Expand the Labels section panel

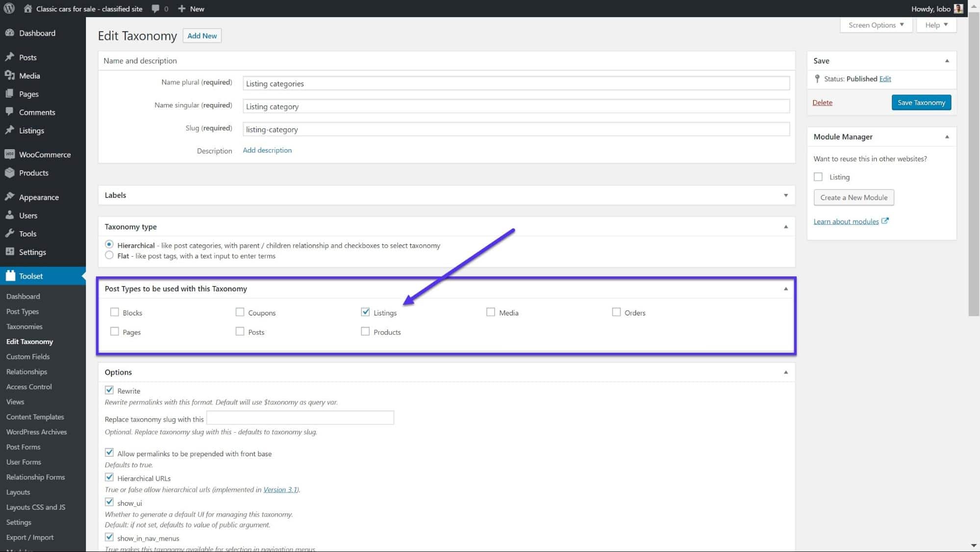click(785, 195)
